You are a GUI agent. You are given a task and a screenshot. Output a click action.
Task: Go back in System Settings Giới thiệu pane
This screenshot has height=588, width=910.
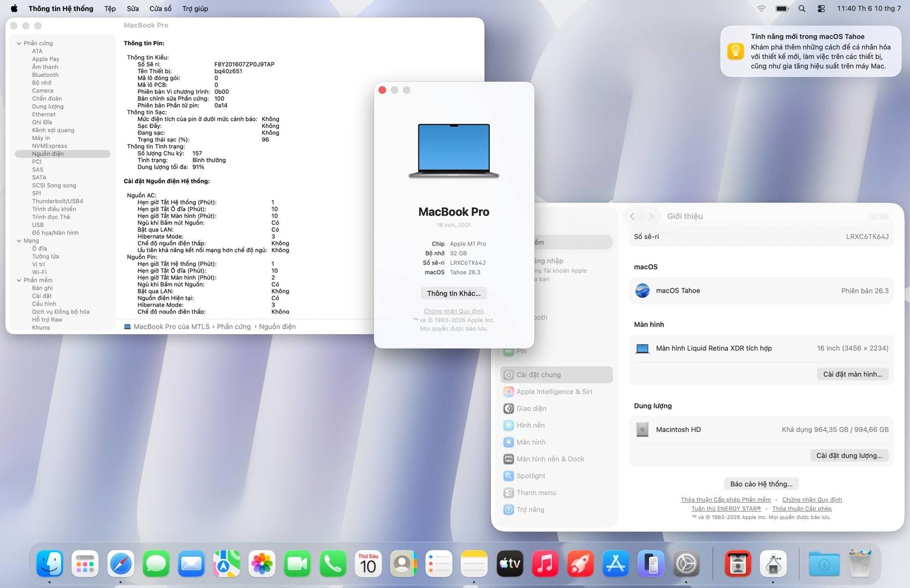pos(632,216)
